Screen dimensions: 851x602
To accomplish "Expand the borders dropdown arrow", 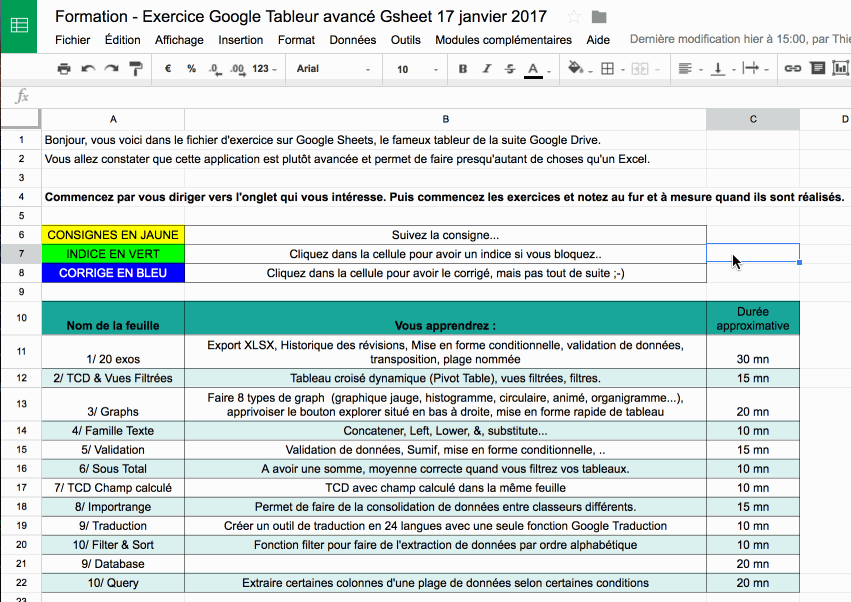I will [x=623, y=70].
